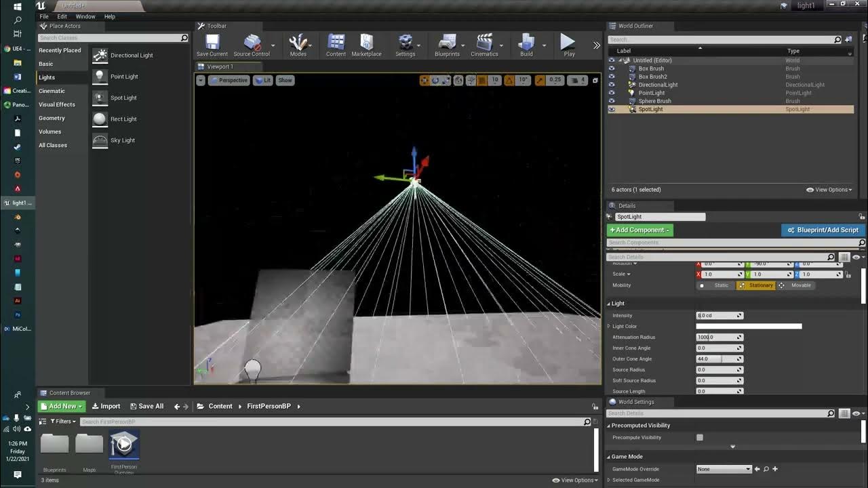Click Add Component button
Image resolution: width=868 pixels, height=488 pixels.
(x=640, y=230)
